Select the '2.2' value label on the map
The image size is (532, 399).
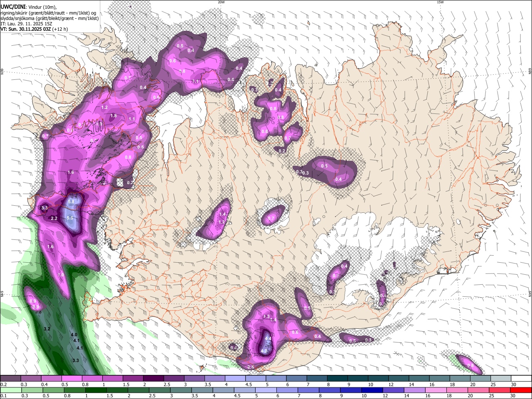point(54,218)
